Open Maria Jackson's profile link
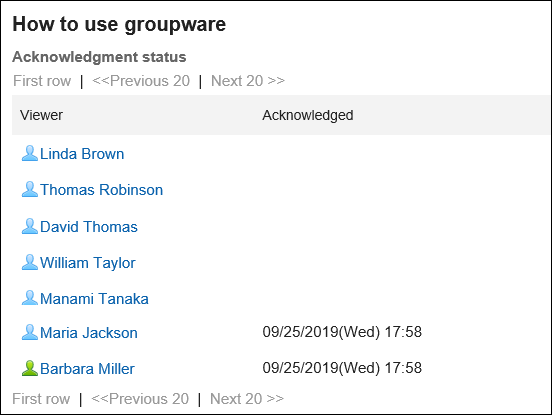Screen dimensions: 552x415 89,333
